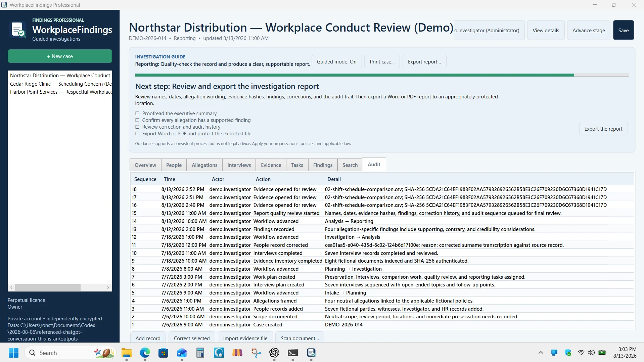Go to the Evidence tab
The height and width of the screenshot is (362, 644).
(x=271, y=165)
